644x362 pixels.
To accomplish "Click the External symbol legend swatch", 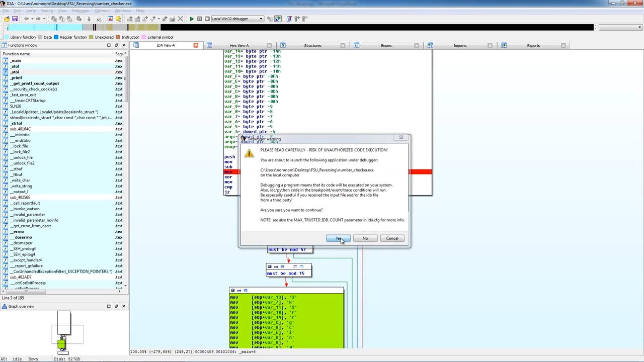I will 143,37.
